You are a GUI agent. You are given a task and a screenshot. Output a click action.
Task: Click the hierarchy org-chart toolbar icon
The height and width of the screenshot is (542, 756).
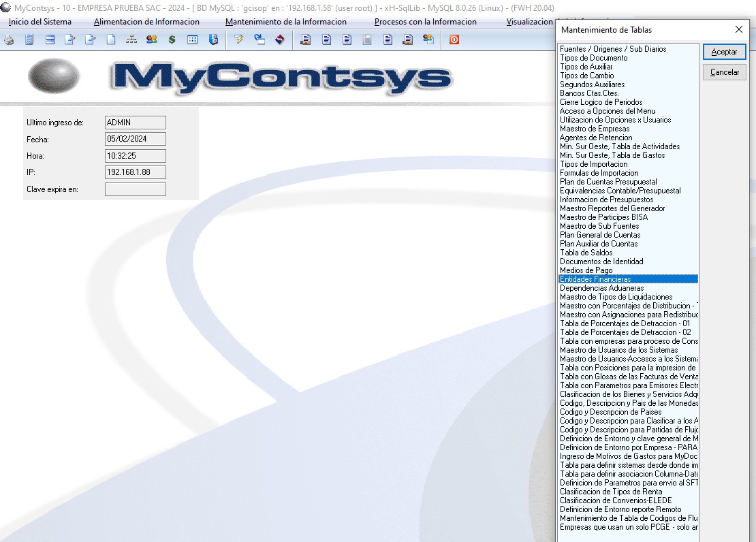coord(131,40)
